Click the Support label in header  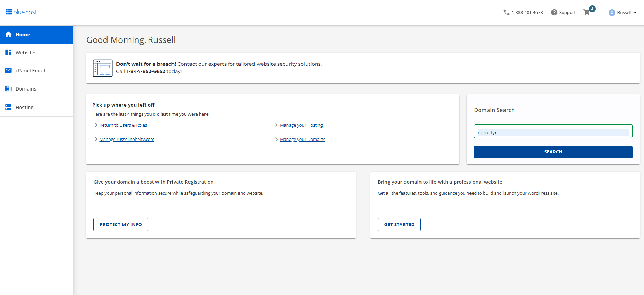point(567,13)
